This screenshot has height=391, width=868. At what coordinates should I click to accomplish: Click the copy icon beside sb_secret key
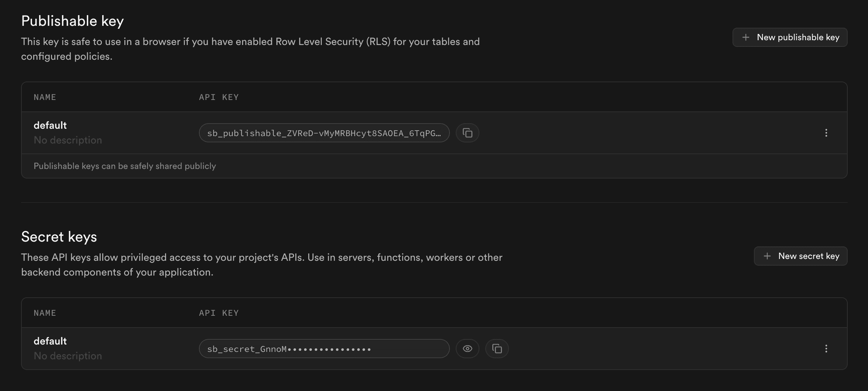(497, 348)
